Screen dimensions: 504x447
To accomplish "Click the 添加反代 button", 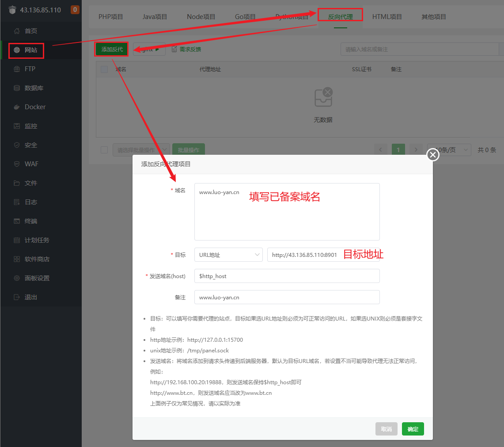I will point(112,49).
